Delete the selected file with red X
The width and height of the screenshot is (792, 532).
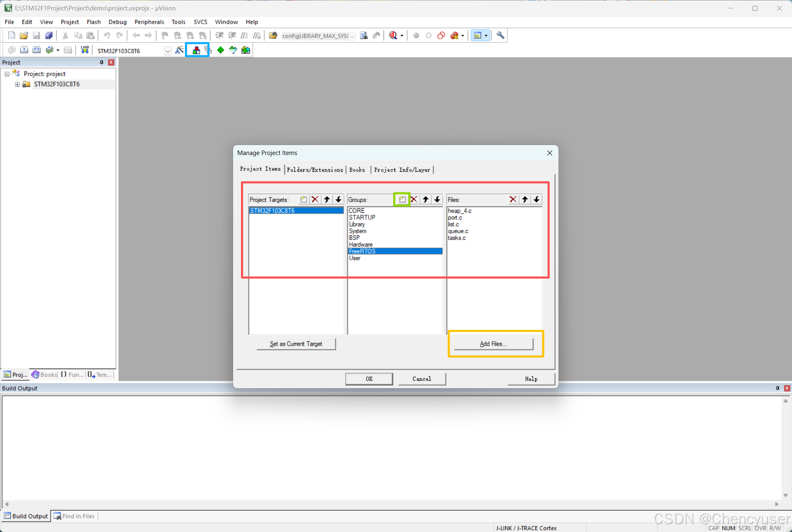513,199
